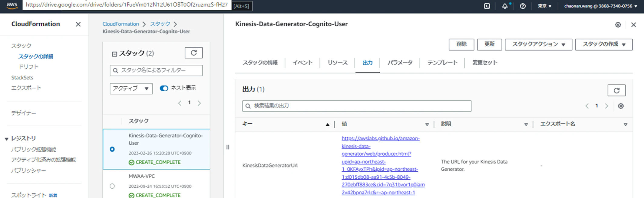Open the chaonan.wang account menu
The image size is (644, 198).
(600, 6)
